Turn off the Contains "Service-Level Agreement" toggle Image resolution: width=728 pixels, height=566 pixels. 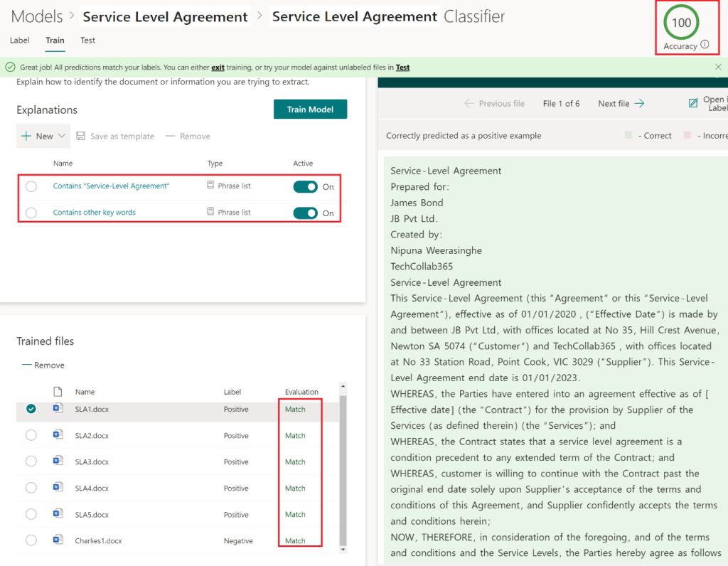click(x=305, y=186)
